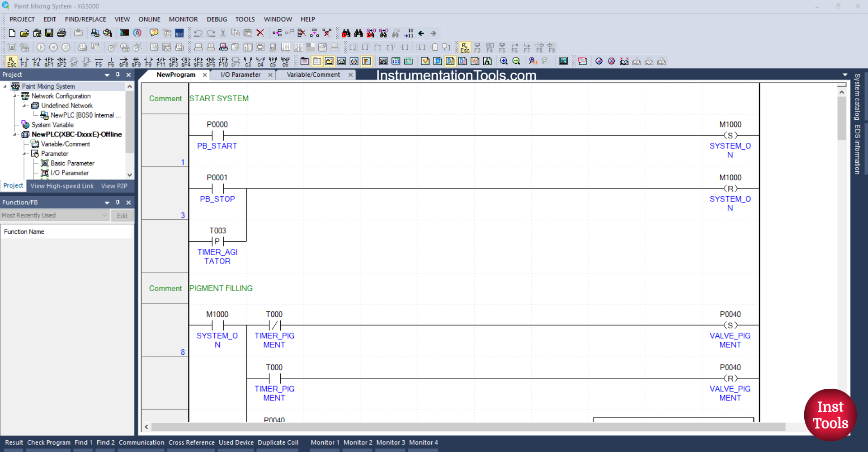The height and width of the screenshot is (452, 868).
Task: Insert a Set coil using the {S} tool
Action: click(173, 61)
